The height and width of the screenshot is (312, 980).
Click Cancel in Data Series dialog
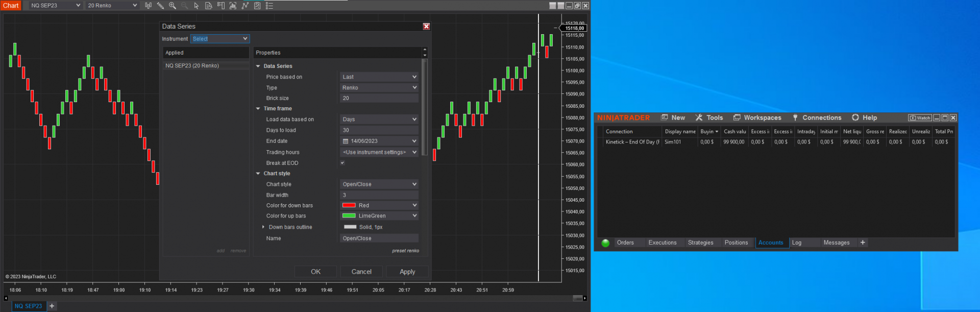(361, 272)
